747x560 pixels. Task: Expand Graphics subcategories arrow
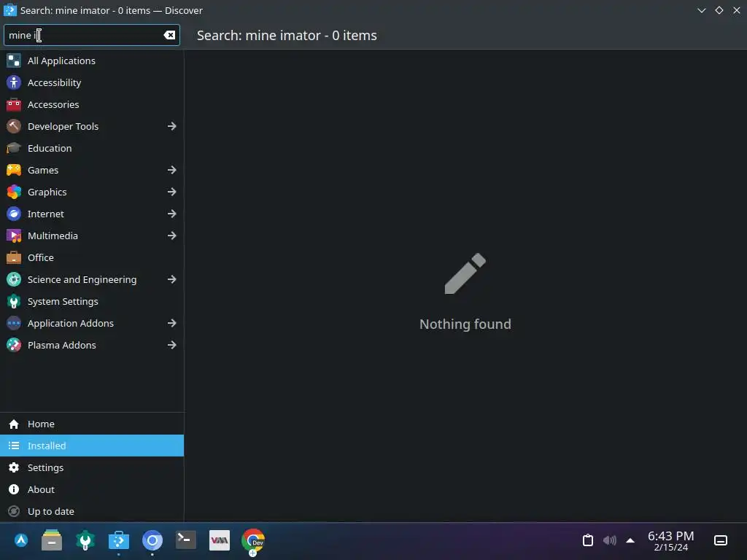(172, 192)
